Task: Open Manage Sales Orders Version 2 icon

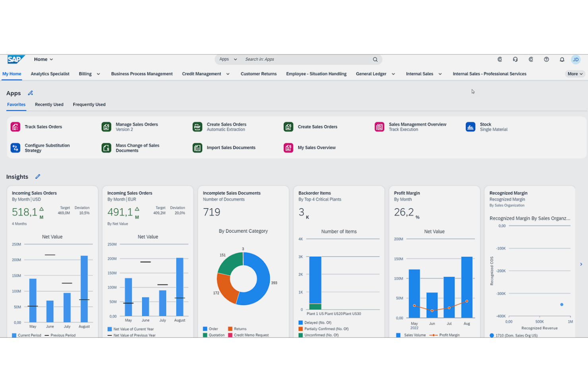Action: pos(106,127)
